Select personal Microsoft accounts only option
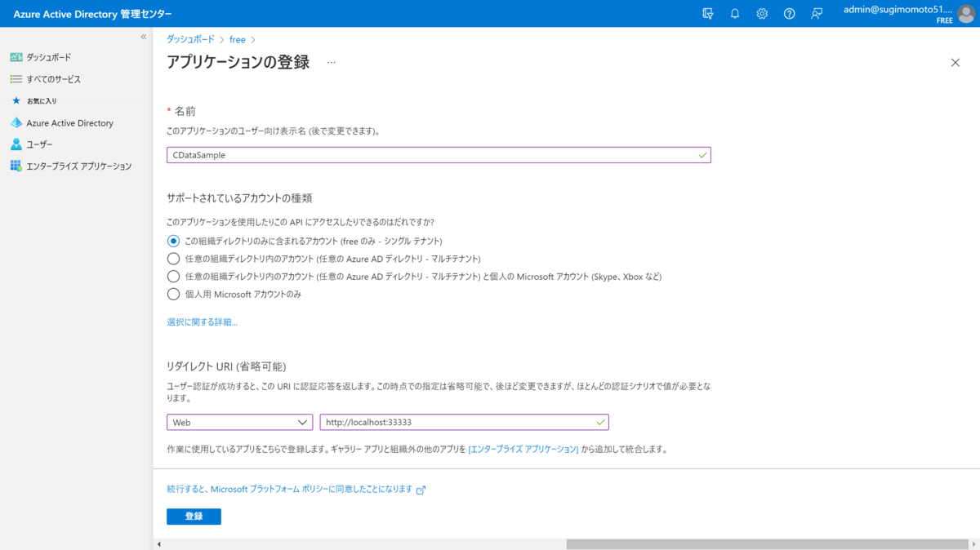Viewport: 980px width, 550px height. point(173,295)
